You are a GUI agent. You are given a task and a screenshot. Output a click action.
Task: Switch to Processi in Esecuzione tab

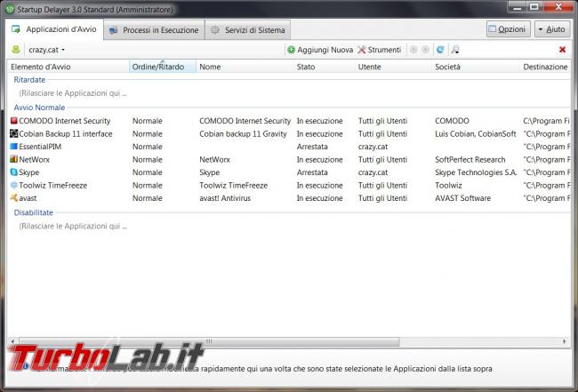point(155,30)
